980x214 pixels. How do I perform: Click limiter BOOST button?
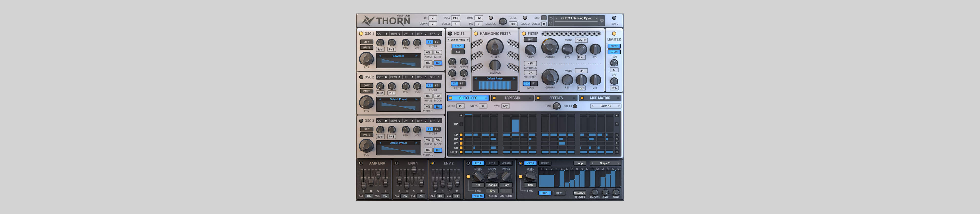pyautogui.click(x=614, y=46)
